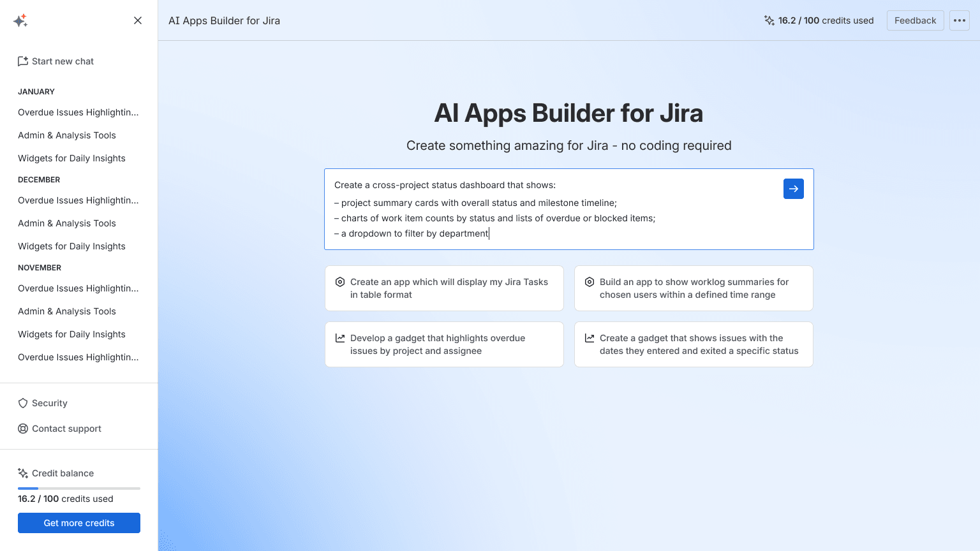Viewport: 980px width, 551px height.
Task: Click the credits usage icon in top bar
Action: point(769,20)
